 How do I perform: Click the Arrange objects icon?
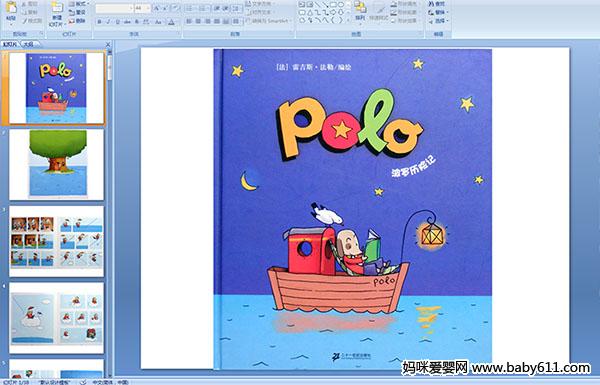359,11
